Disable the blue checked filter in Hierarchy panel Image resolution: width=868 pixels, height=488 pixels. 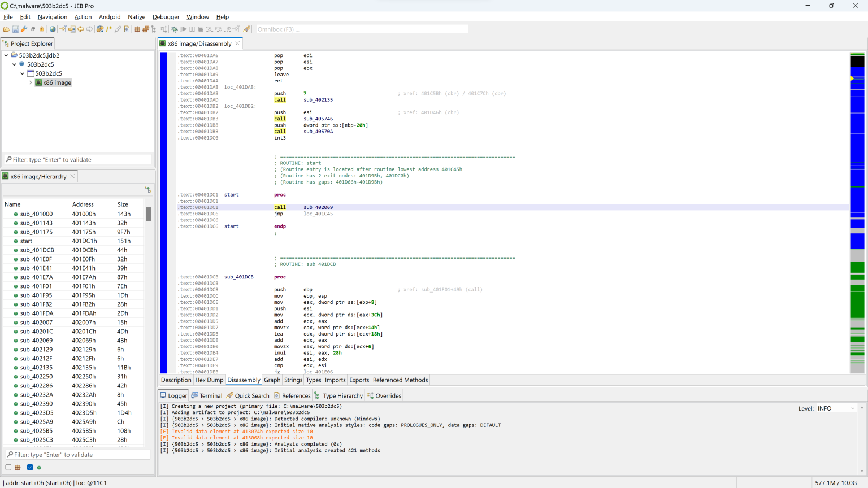point(30,467)
